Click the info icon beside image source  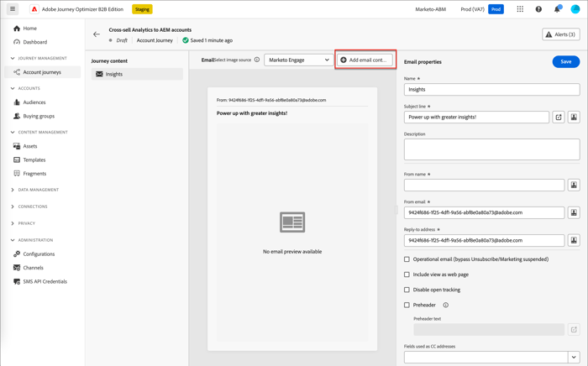(257, 60)
